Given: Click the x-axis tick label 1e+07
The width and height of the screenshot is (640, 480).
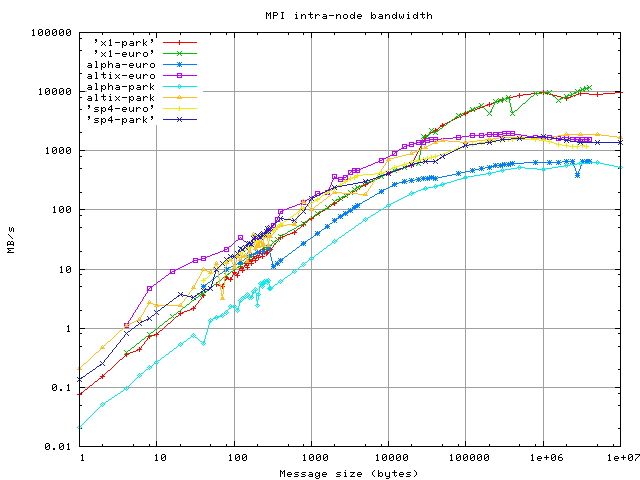Looking at the screenshot, I should (623, 458).
